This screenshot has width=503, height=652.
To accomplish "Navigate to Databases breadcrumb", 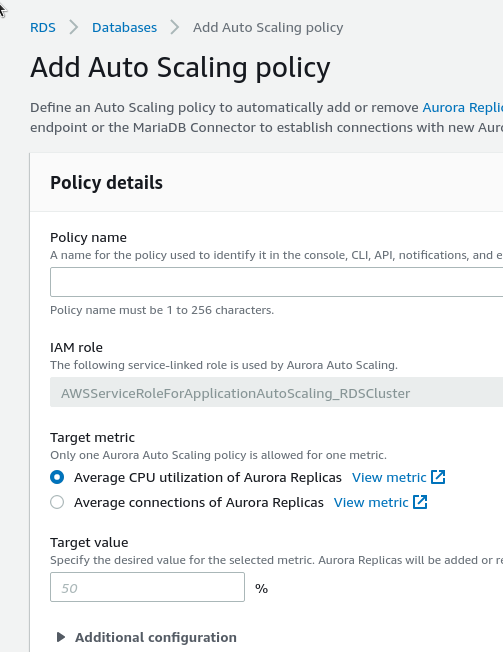I will [124, 27].
